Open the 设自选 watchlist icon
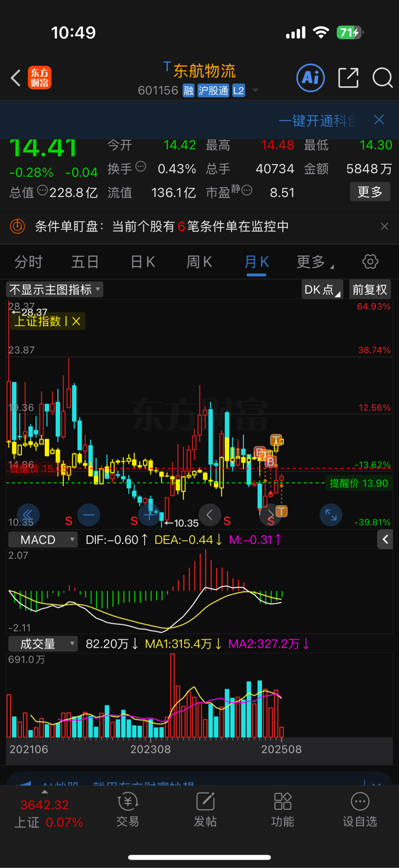Viewport: 399px width, 868px height. (360, 810)
